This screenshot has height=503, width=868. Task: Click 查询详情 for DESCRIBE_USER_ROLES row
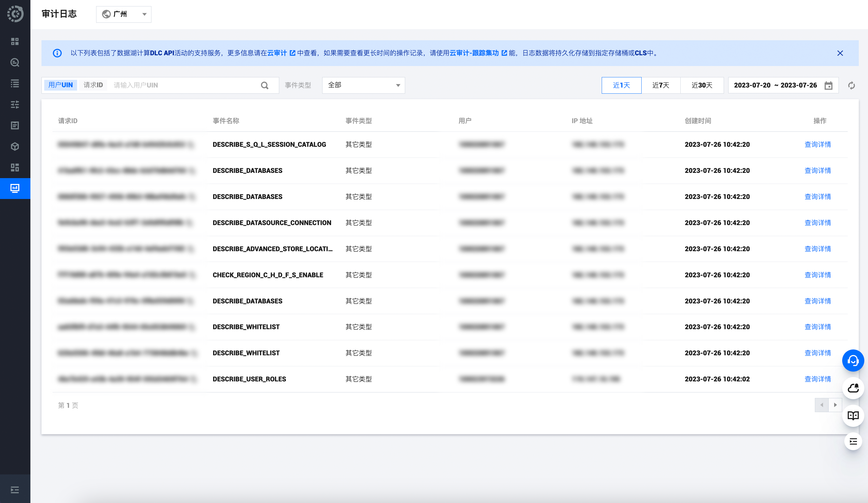pos(817,379)
